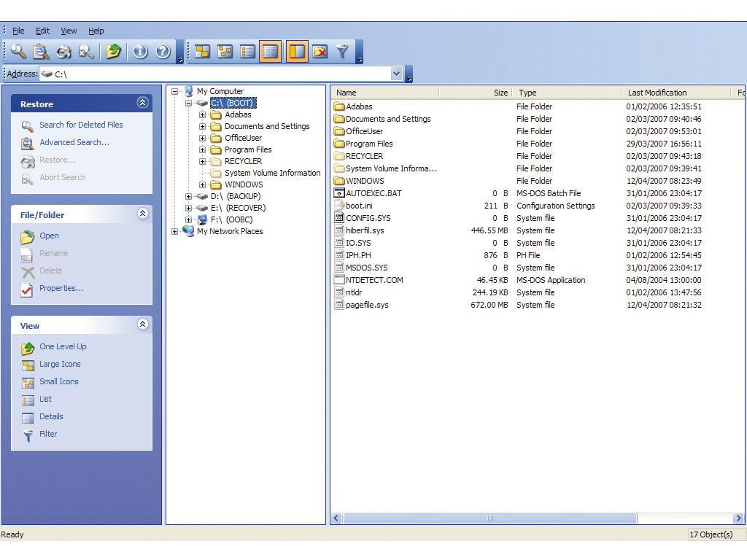Toggle the Details view toolbar button
747x560 pixels.
pyautogui.click(x=270, y=52)
